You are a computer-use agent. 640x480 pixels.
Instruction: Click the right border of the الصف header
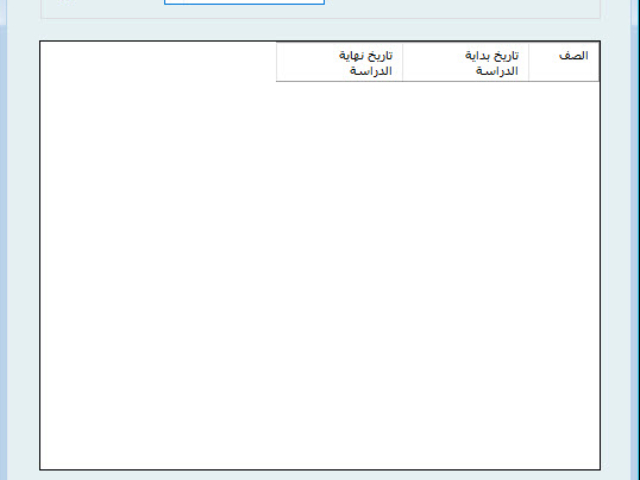click(x=598, y=61)
